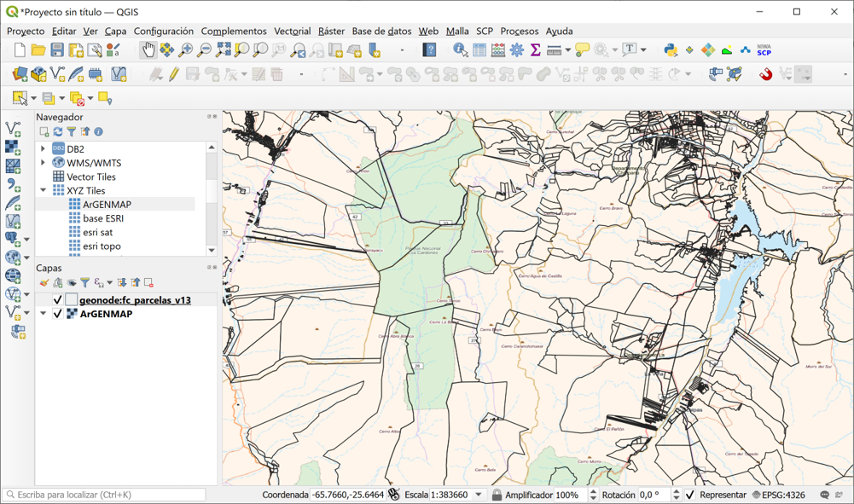Open an existing project folder icon
Viewport: 854px width, 504px height.
[38, 50]
